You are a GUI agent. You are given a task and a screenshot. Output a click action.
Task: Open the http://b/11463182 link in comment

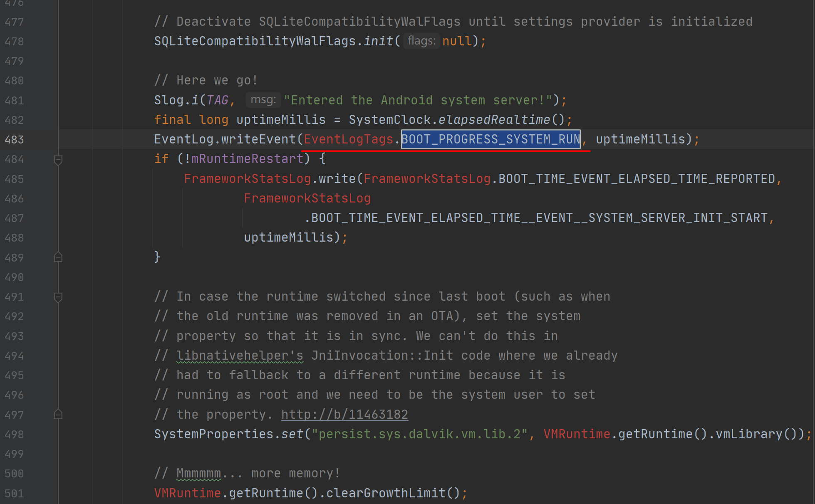pyautogui.click(x=344, y=415)
